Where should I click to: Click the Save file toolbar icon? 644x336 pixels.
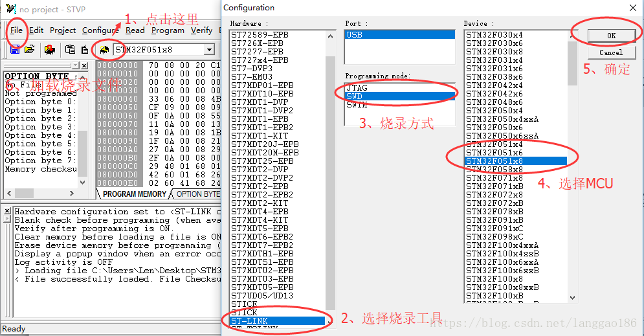[15, 50]
